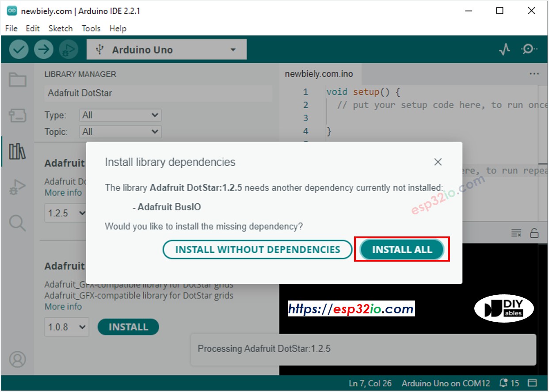Select the Library Manager books icon

[x=18, y=152]
